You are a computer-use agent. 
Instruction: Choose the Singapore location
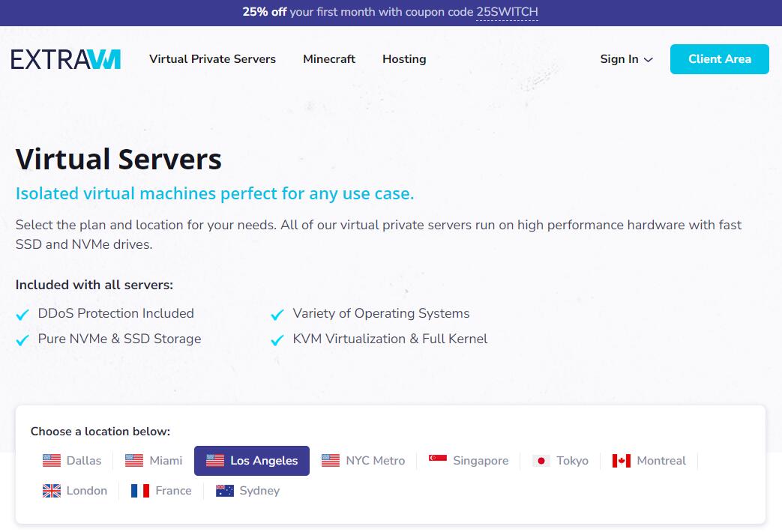click(x=469, y=461)
